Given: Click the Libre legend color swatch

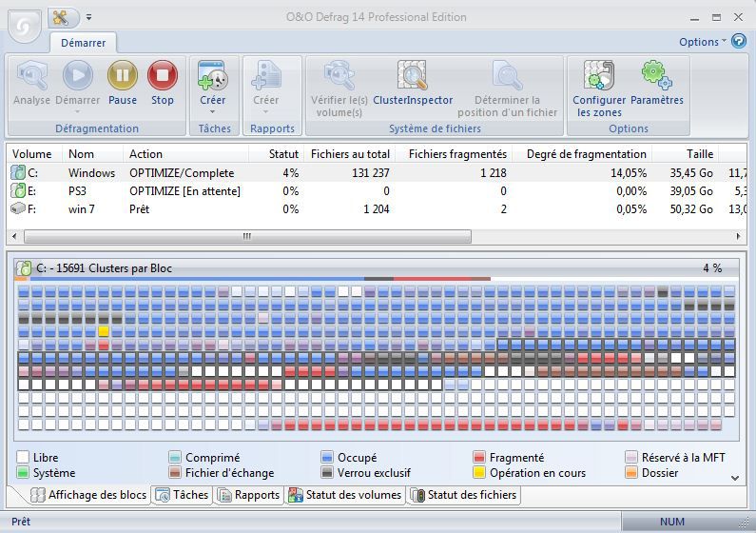Looking at the screenshot, I should 23,457.
